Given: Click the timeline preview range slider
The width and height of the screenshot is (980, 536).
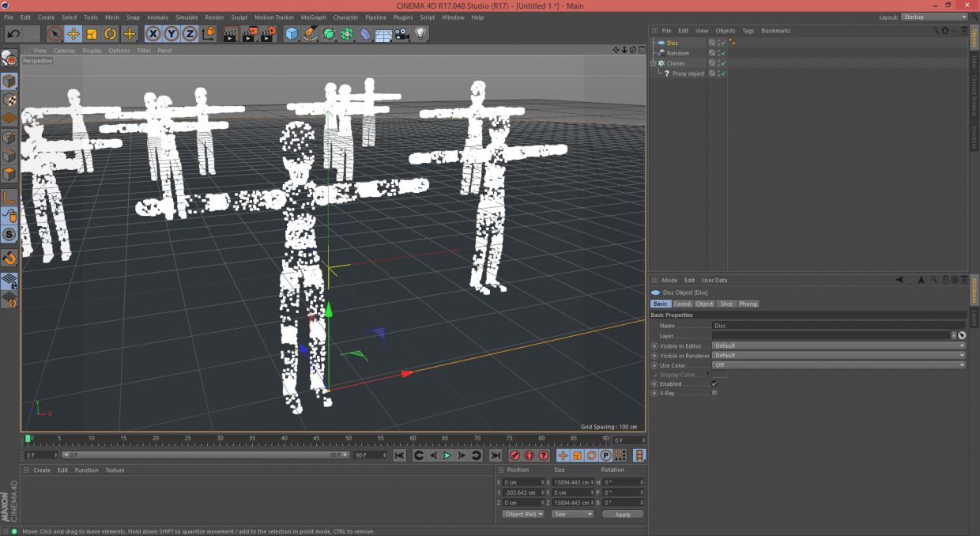Looking at the screenshot, I should tap(204, 455).
